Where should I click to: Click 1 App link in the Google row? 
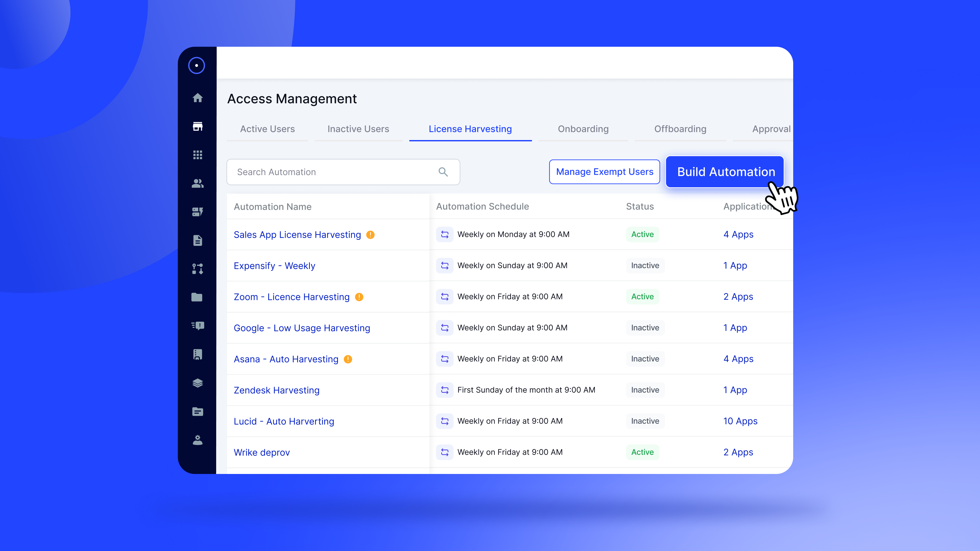click(x=735, y=328)
